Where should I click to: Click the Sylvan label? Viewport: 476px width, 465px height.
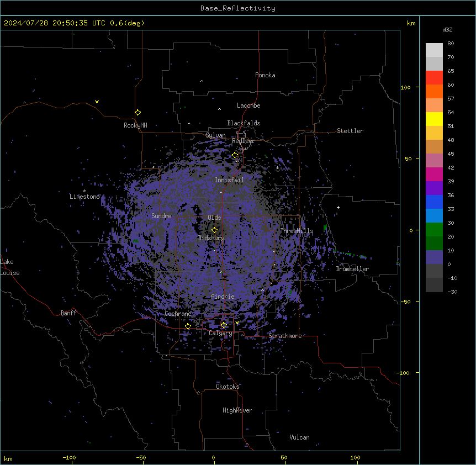pos(215,135)
